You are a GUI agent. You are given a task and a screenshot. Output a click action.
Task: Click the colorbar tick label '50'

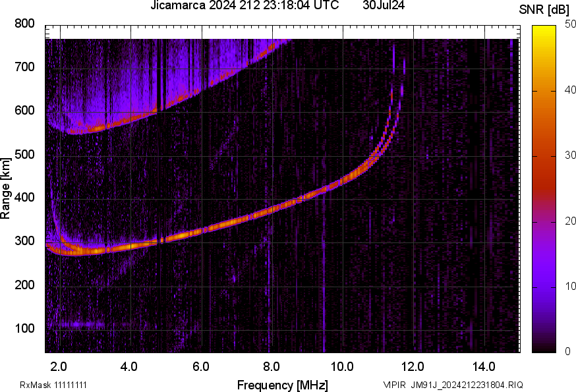(x=570, y=24)
